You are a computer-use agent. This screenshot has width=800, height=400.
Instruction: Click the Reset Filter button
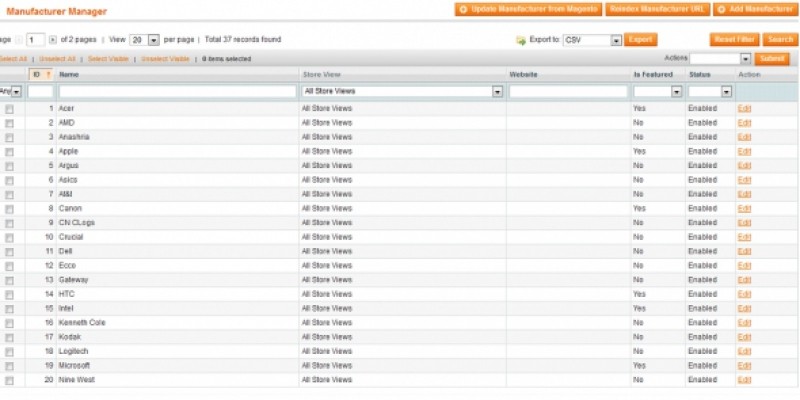[x=734, y=40]
